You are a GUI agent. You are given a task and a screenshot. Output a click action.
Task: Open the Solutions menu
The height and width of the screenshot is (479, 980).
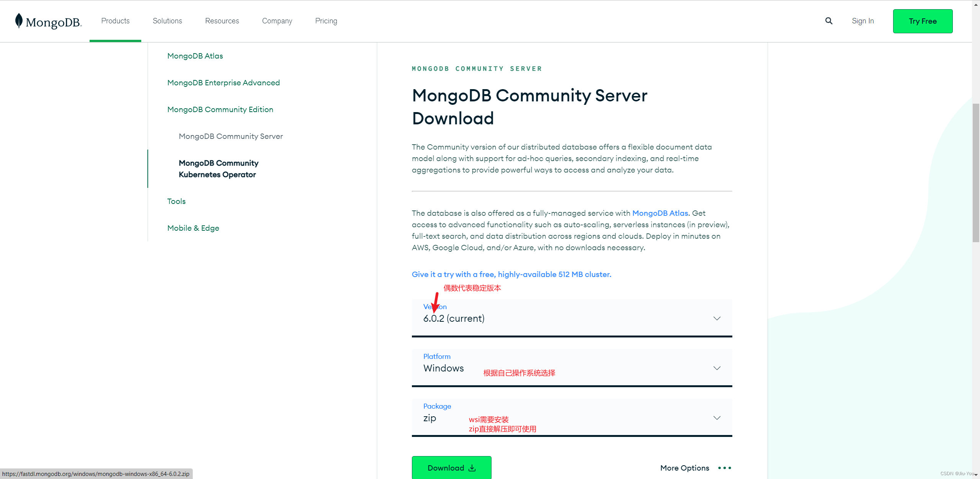(167, 21)
